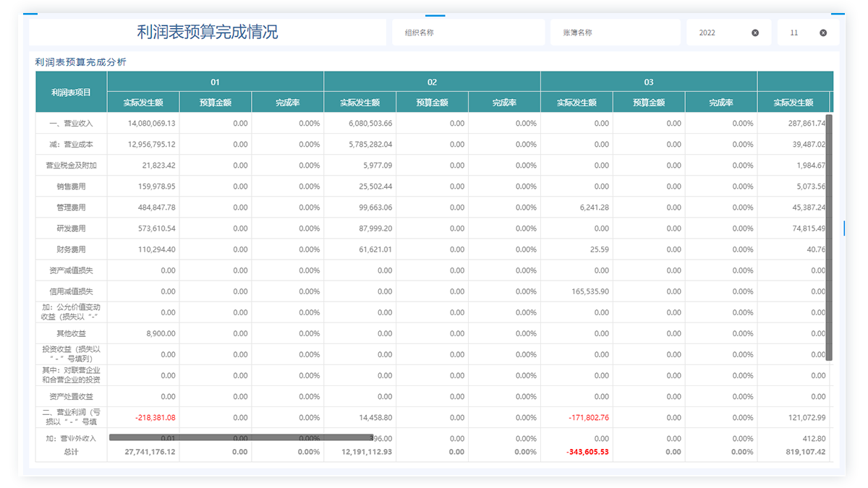The height and width of the screenshot is (488, 868).
Task: Click the table's horizontal scrollbar
Action: (241, 437)
